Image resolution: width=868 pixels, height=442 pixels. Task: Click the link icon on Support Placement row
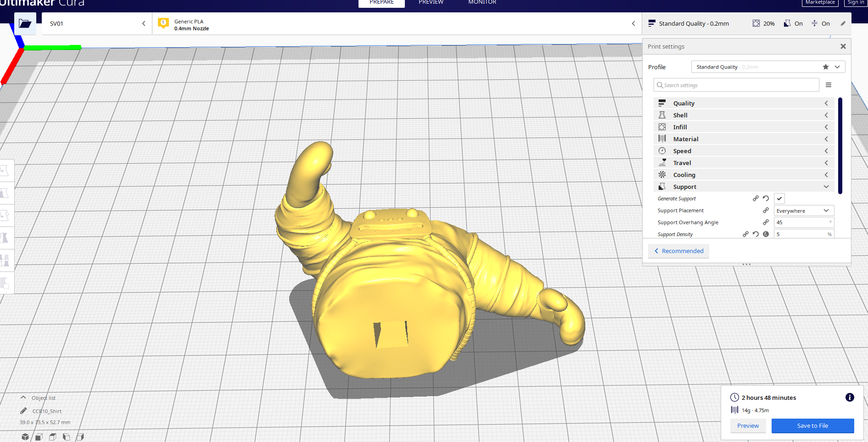(766, 210)
